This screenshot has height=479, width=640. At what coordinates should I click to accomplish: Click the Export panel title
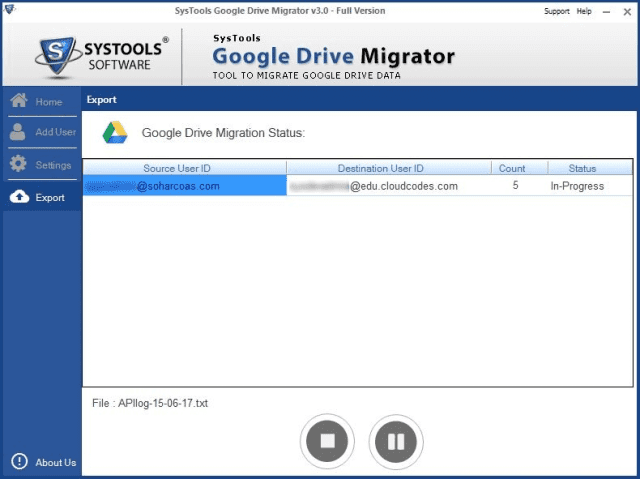point(101,100)
